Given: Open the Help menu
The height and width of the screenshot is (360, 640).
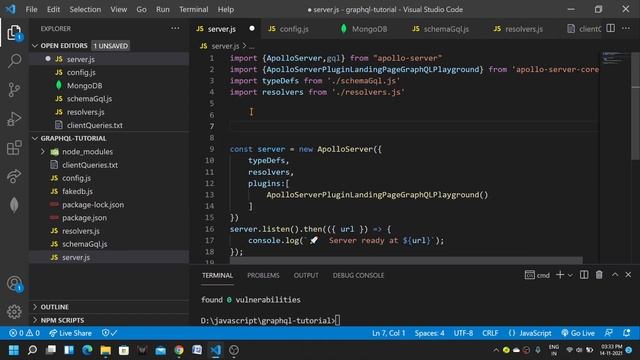Looking at the screenshot, I should click(226, 9).
